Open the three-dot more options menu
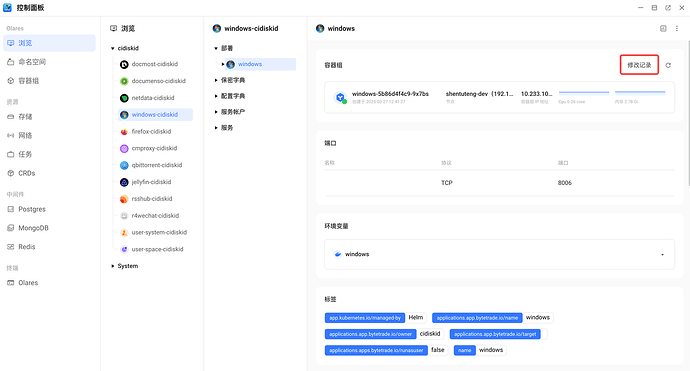Image resolution: width=690 pixels, height=371 pixels. coord(677,29)
